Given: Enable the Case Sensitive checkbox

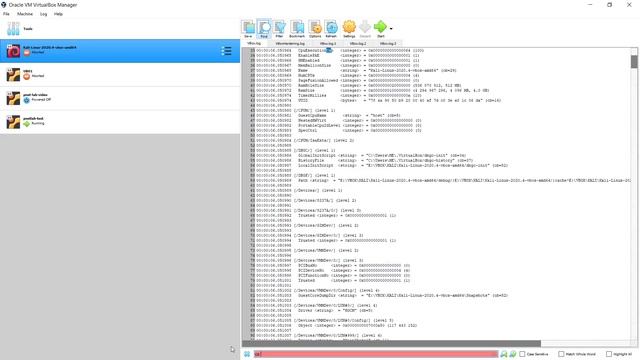Looking at the screenshot, I should tap(522, 354).
